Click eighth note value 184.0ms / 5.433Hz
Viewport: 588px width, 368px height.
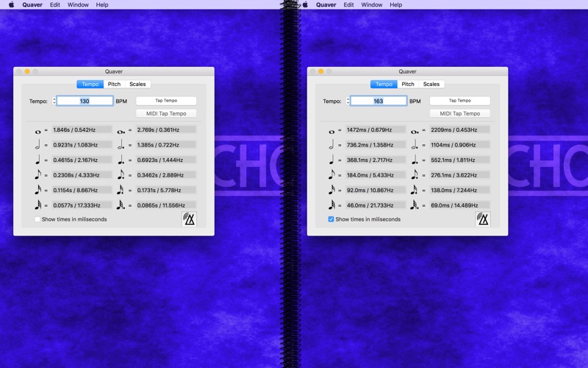point(376,175)
